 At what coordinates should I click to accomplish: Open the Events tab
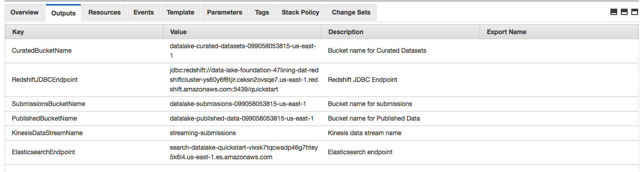click(x=144, y=12)
